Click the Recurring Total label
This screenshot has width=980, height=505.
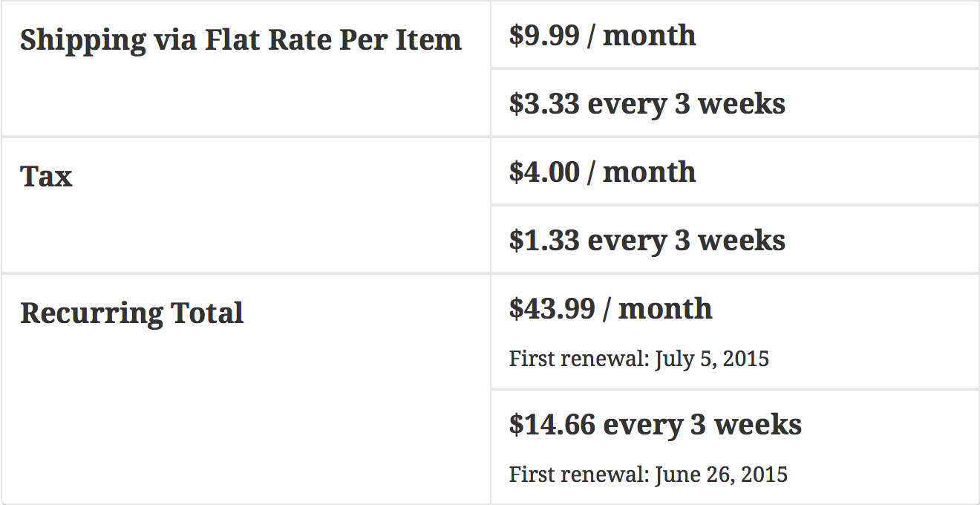tap(131, 313)
